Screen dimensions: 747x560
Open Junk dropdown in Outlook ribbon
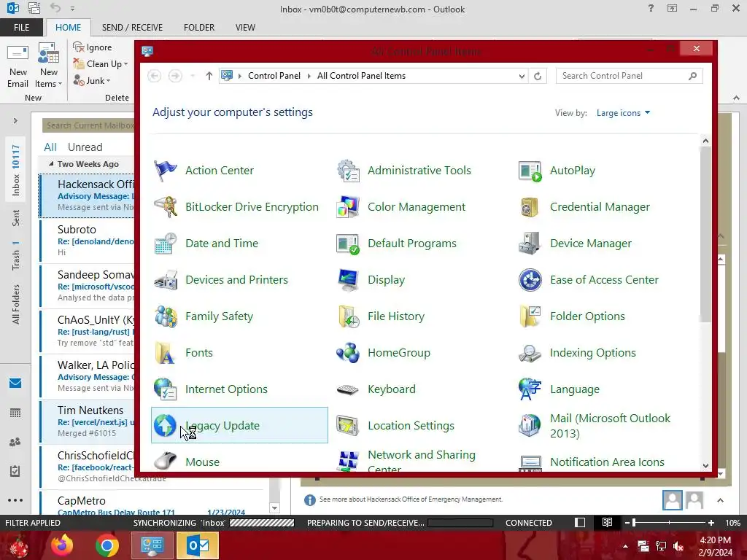[92, 80]
